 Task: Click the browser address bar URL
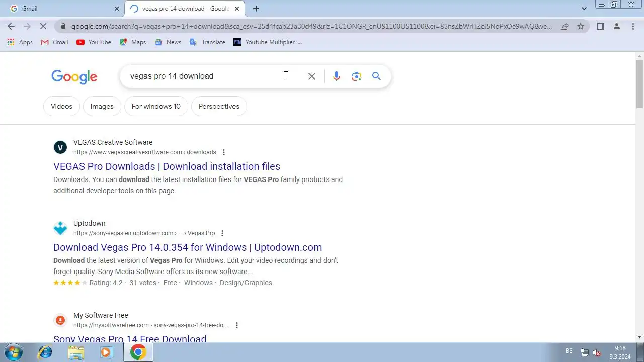click(x=312, y=26)
